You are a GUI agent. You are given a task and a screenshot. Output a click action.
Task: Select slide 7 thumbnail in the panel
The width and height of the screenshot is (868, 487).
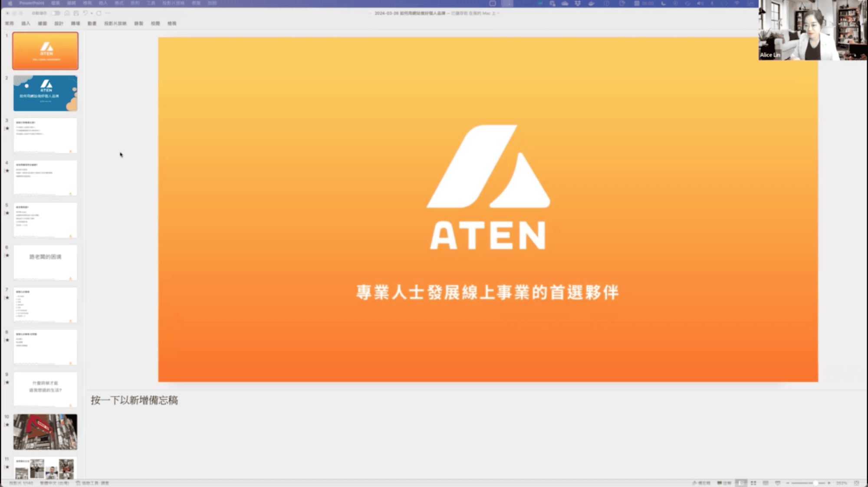45,305
